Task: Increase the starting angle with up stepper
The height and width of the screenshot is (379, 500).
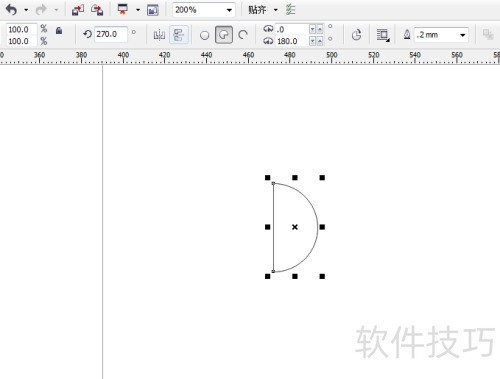Action: click(x=320, y=29)
